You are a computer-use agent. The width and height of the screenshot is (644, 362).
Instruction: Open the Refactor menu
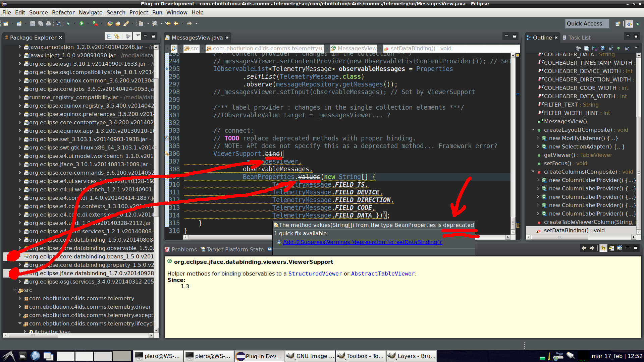tap(63, 12)
